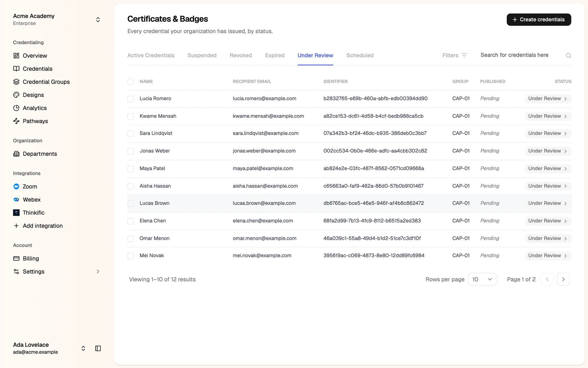Click the Create credentials button
Screen dimensions: 588x368
pyautogui.click(x=539, y=20)
